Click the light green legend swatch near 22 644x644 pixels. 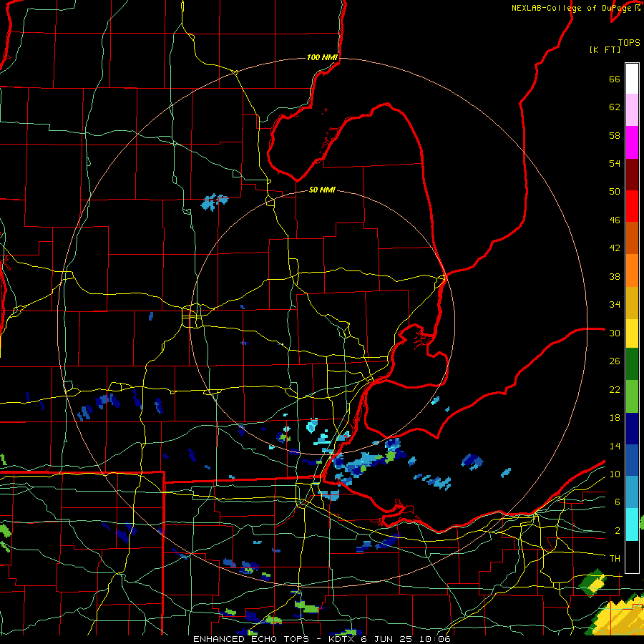click(x=632, y=396)
